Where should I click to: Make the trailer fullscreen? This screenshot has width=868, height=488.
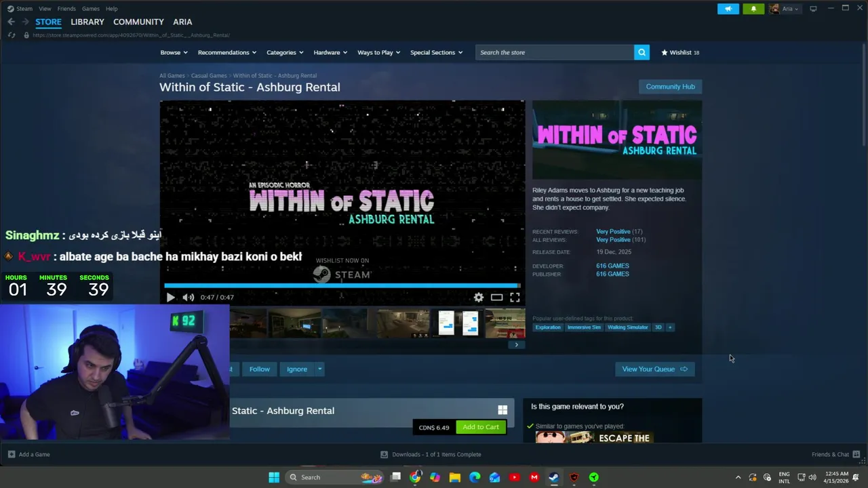(515, 298)
